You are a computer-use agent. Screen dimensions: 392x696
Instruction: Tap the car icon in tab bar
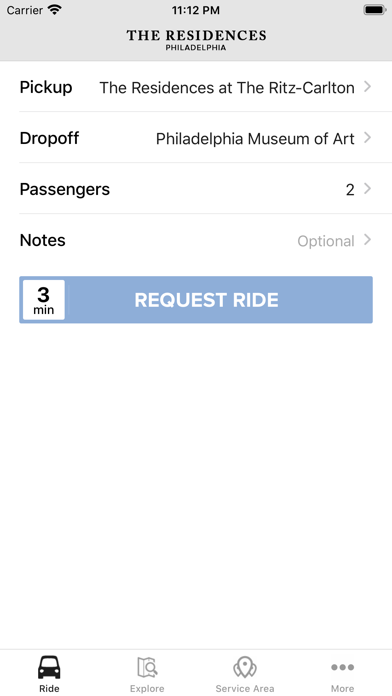[x=49, y=667]
